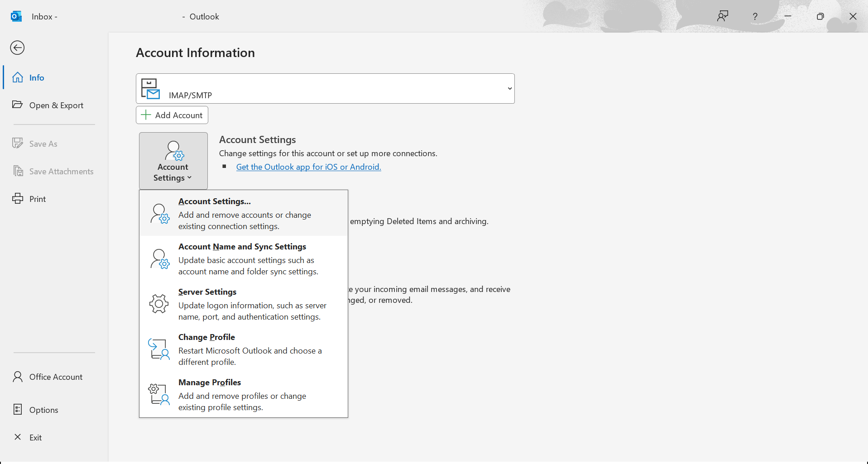This screenshot has width=868, height=464.
Task: Click the Info home icon
Action: (x=18, y=77)
